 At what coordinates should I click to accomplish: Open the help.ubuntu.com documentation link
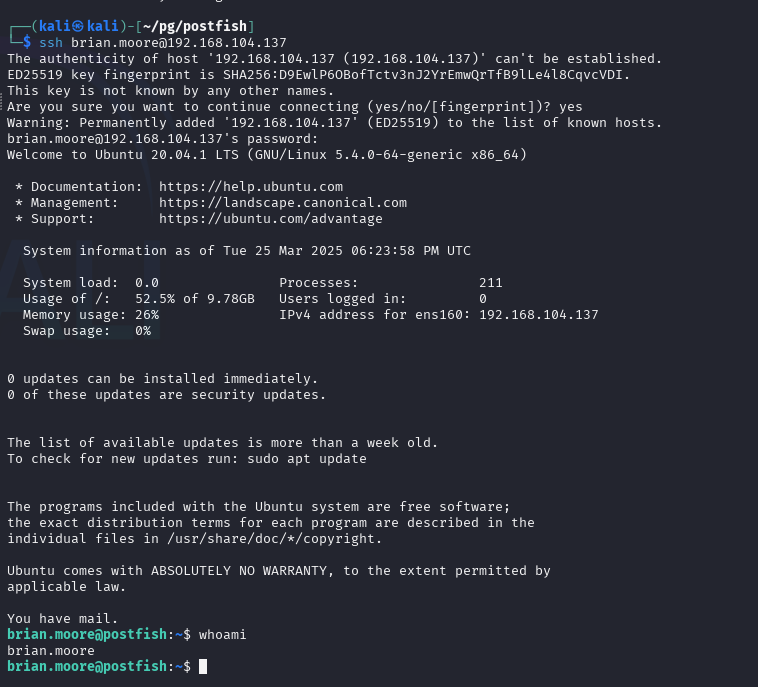click(x=251, y=187)
